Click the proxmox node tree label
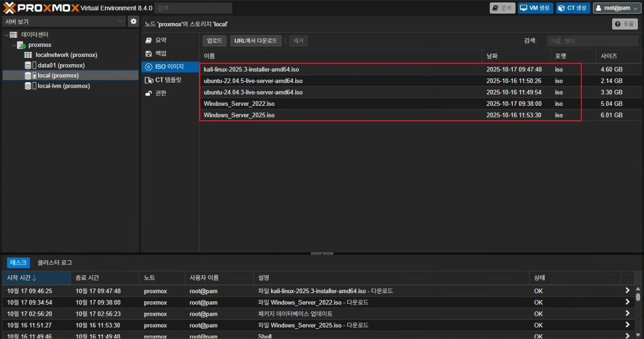Screen dimensions: 644x339 [x=40, y=45]
